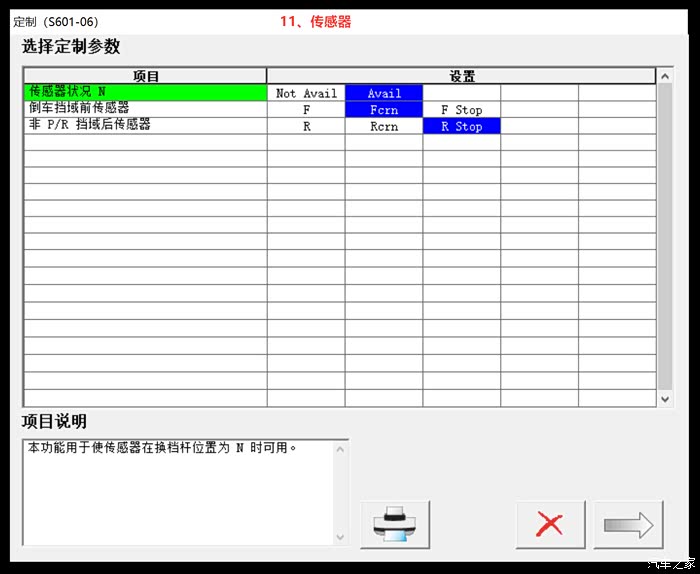Select the "Avail" sensor status option
The width and height of the screenshot is (700, 574).
click(x=384, y=93)
